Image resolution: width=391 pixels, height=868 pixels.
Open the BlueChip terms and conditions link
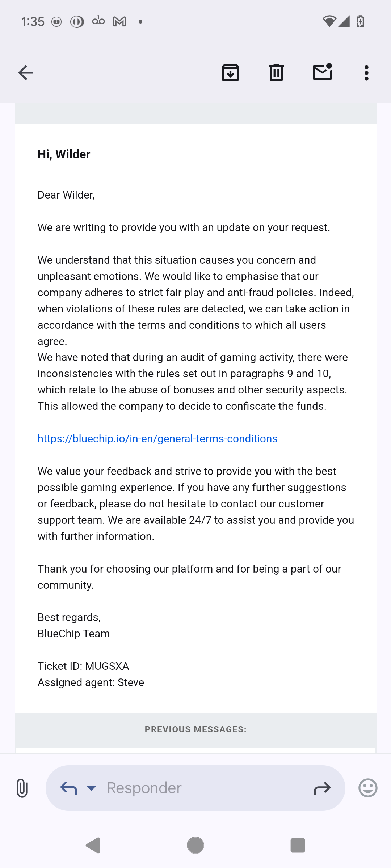pos(157,439)
